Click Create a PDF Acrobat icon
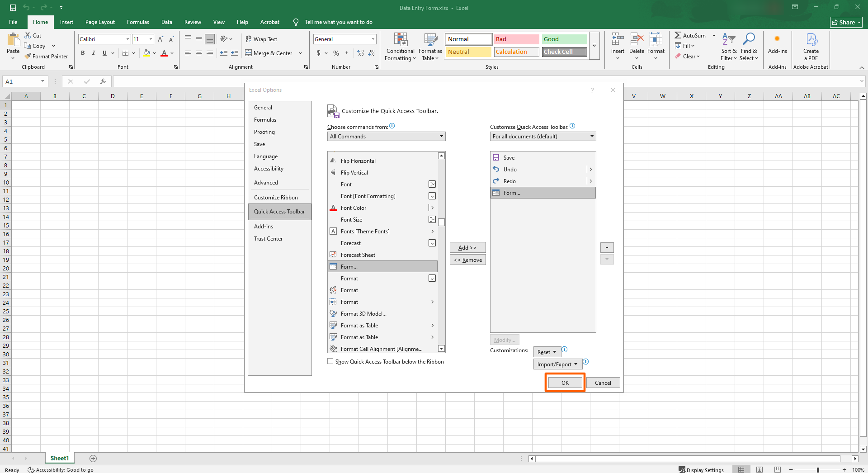The height and width of the screenshot is (473, 868). click(811, 39)
